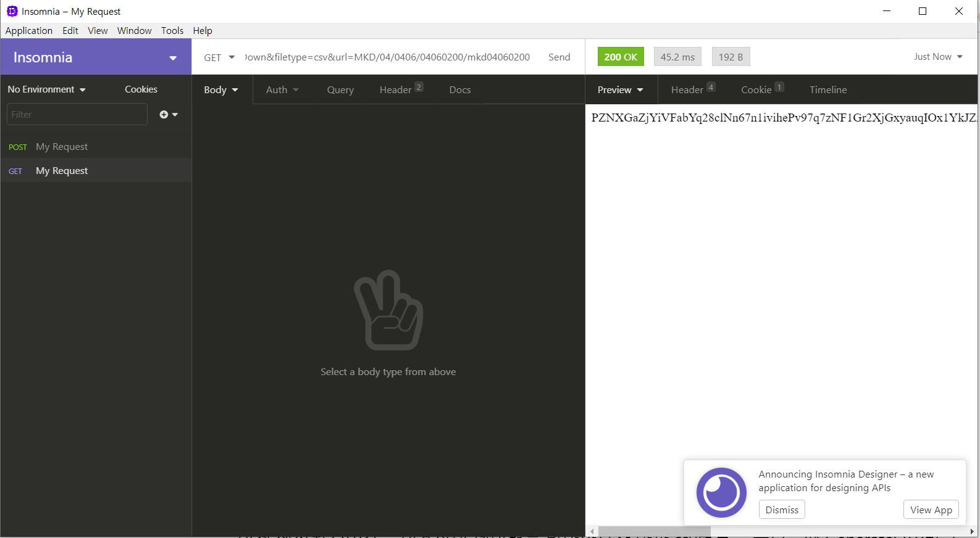Viewport: 980px width, 538px height.
Task: Maximize the Insomnia window
Action: [x=923, y=11]
